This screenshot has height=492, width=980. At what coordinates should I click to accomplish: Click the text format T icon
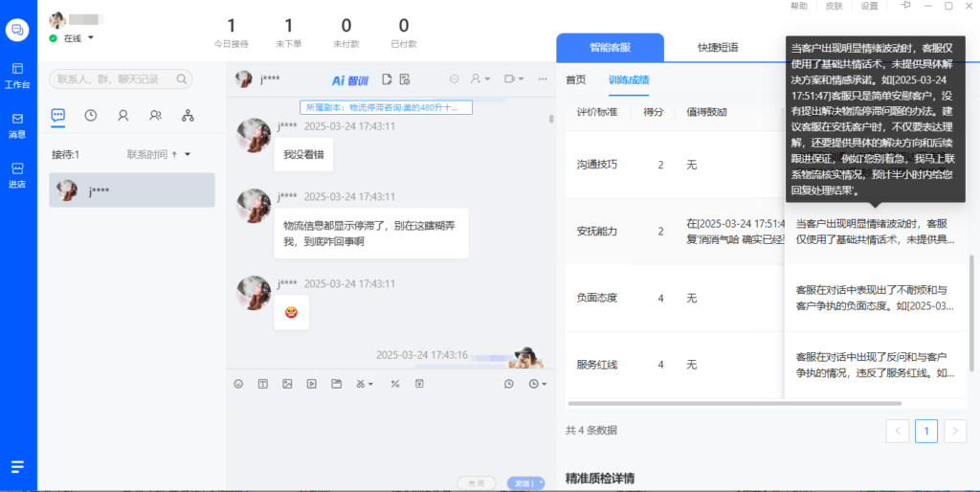pos(263,384)
